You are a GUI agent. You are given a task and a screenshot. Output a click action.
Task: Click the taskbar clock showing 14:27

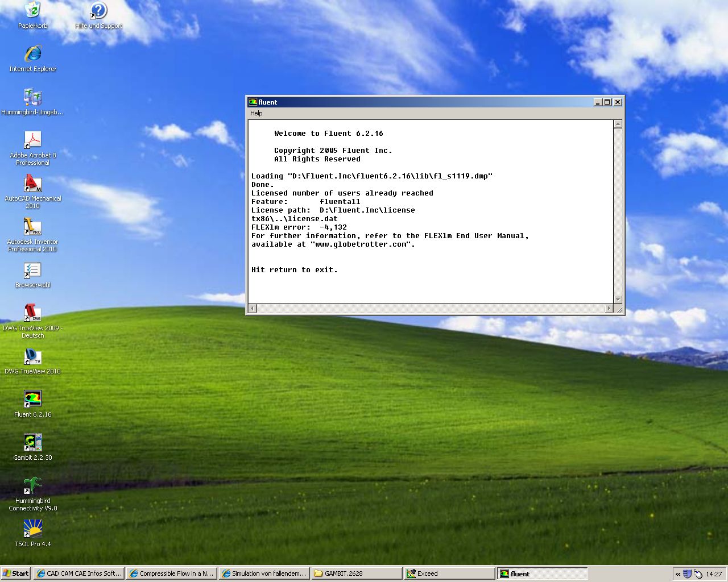(714, 574)
